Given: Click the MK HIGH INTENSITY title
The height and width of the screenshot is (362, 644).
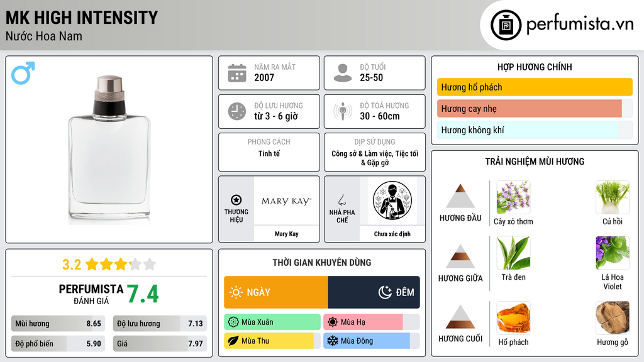Looking at the screenshot, I should point(82,18).
